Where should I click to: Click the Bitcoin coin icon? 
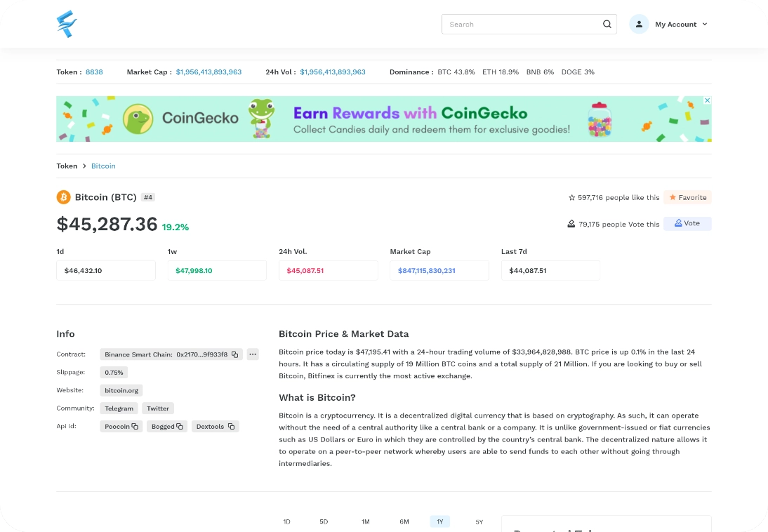tap(64, 197)
